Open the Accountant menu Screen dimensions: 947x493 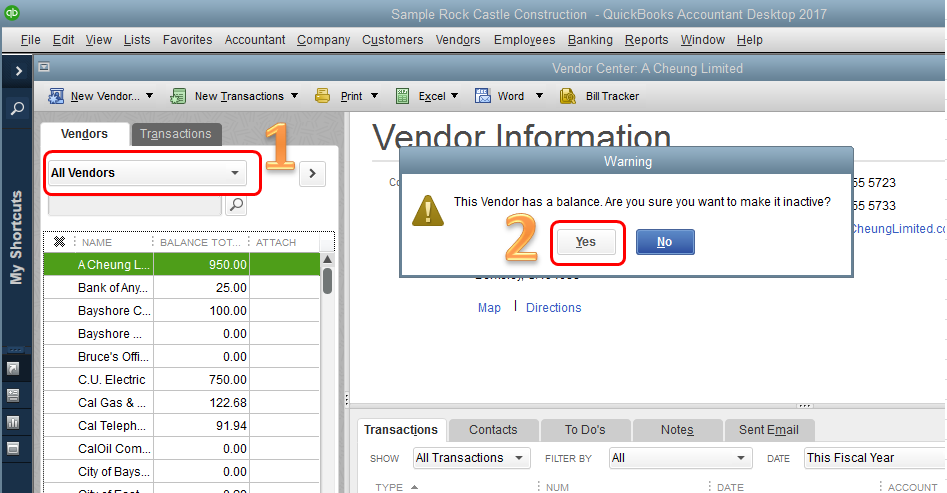click(255, 40)
